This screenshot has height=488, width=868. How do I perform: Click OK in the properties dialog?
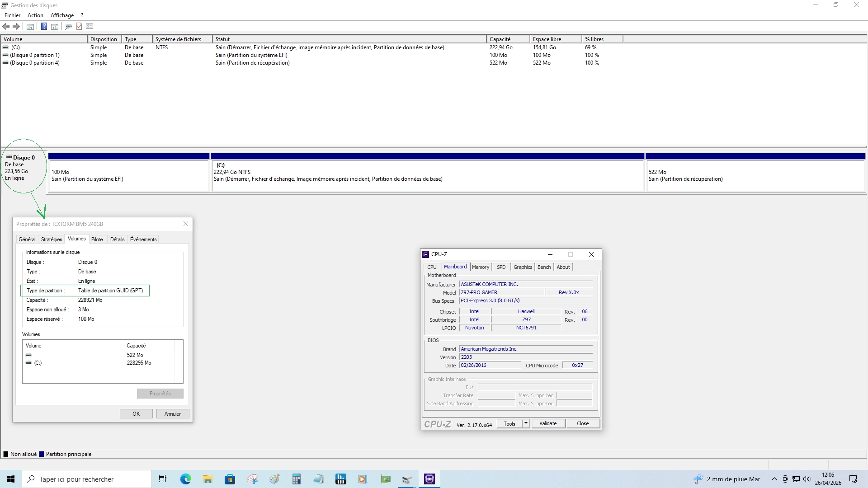point(136,414)
